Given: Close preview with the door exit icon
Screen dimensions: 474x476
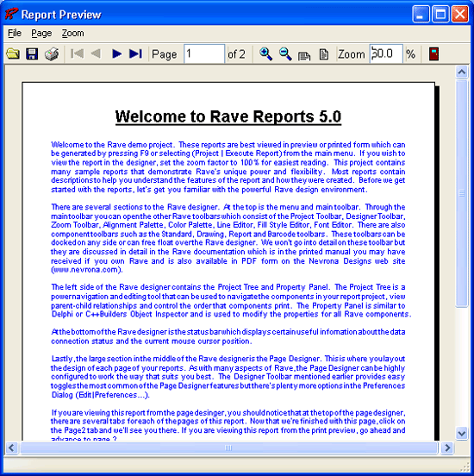Looking at the screenshot, I should point(434,54).
